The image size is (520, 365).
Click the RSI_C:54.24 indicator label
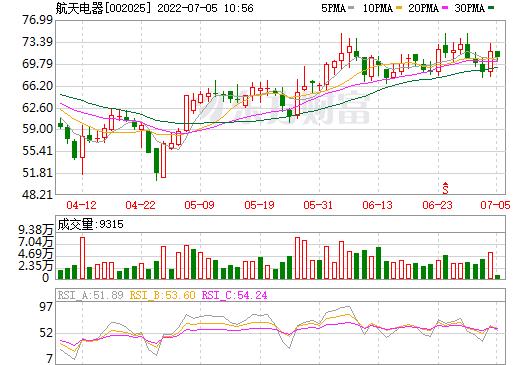coord(235,295)
